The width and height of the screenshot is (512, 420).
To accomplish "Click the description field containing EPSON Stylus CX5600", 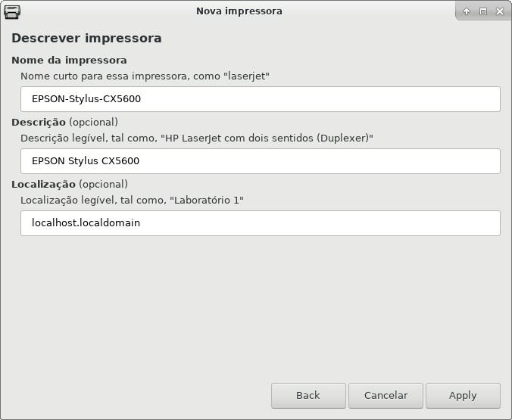I will 261,161.
